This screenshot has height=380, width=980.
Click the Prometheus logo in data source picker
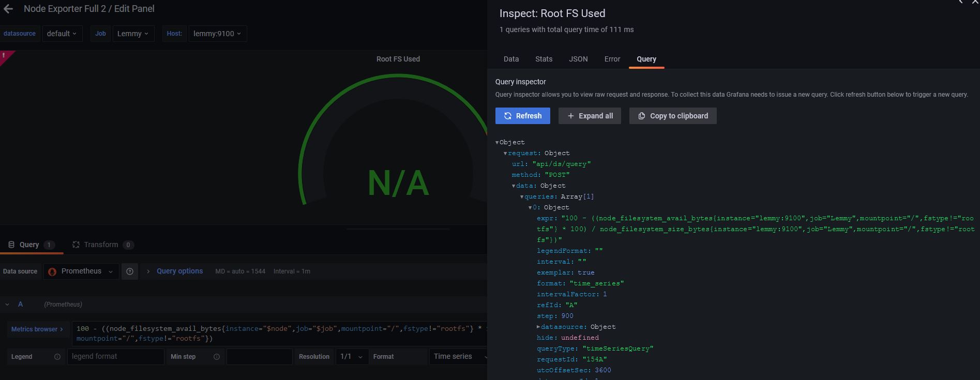pos(52,271)
